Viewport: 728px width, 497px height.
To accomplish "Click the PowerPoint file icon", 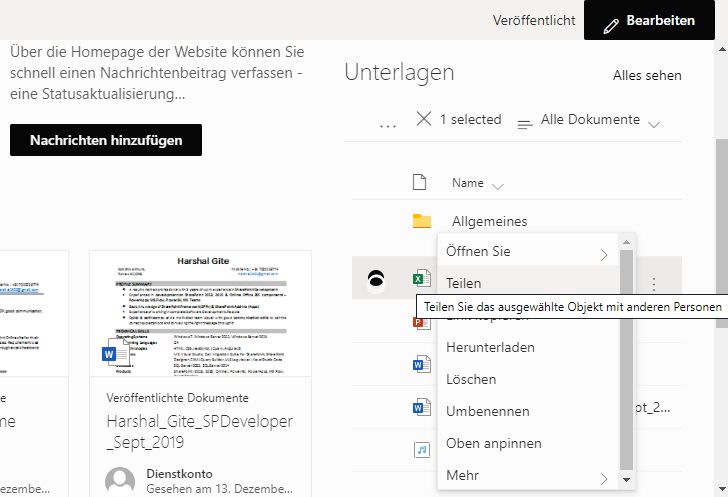I will tap(422, 322).
